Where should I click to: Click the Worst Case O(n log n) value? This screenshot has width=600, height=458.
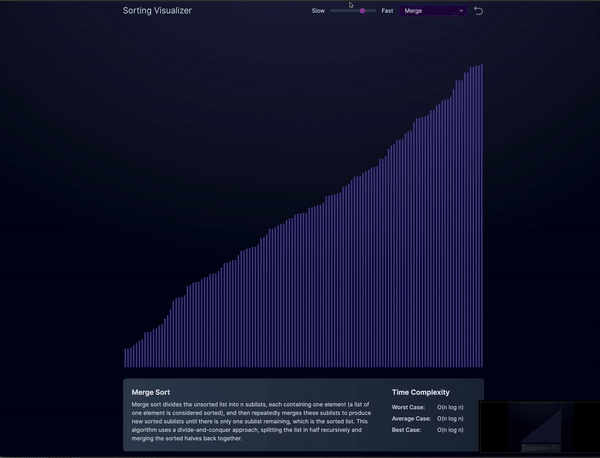tap(450, 407)
